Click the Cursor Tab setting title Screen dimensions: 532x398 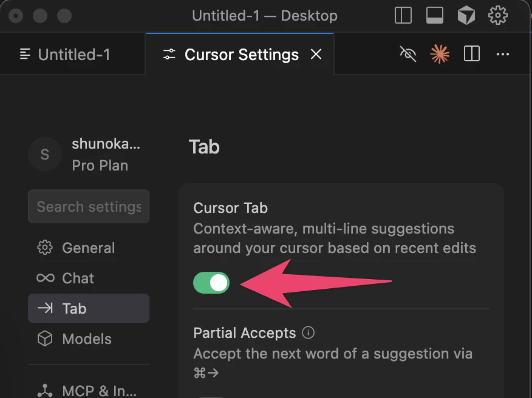tap(230, 208)
